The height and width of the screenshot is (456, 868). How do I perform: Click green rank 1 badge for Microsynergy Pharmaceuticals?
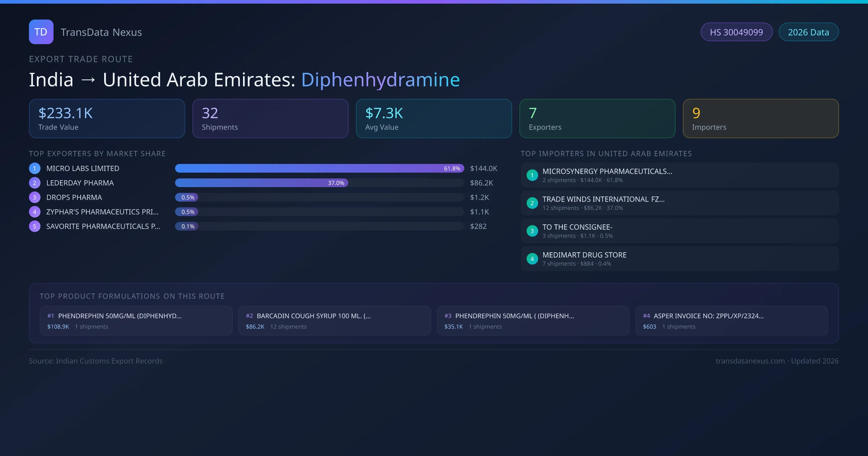532,175
